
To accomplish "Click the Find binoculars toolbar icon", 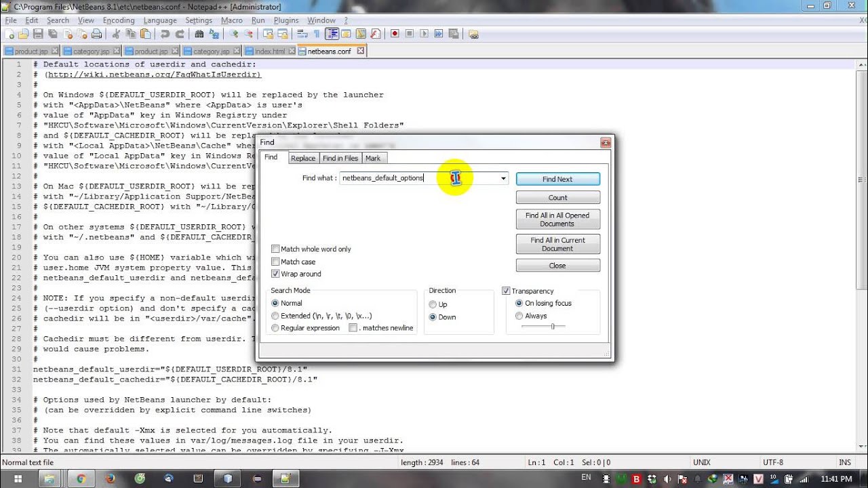I will click(199, 34).
